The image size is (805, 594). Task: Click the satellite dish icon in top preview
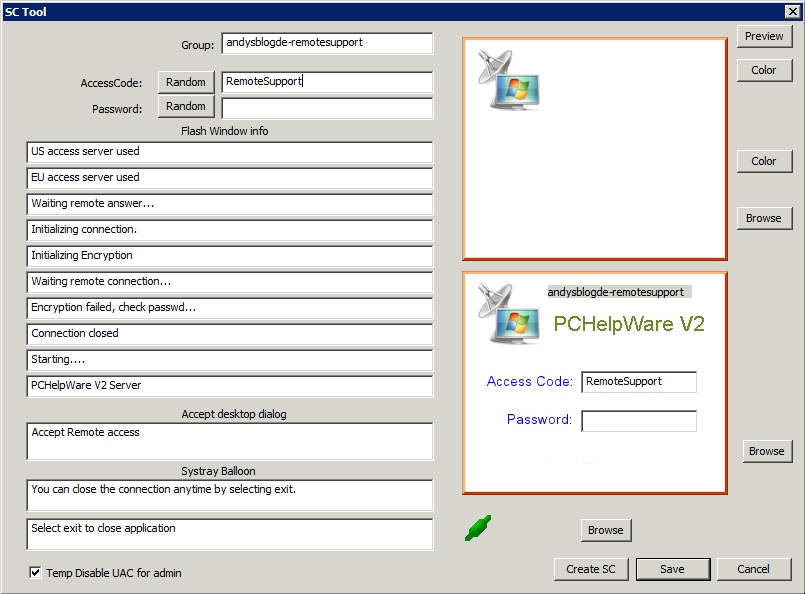[x=507, y=79]
